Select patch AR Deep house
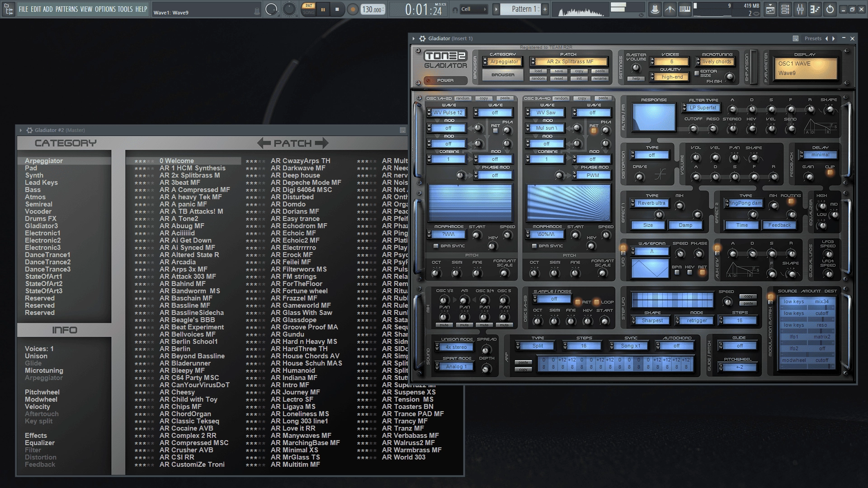 [x=295, y=175]
